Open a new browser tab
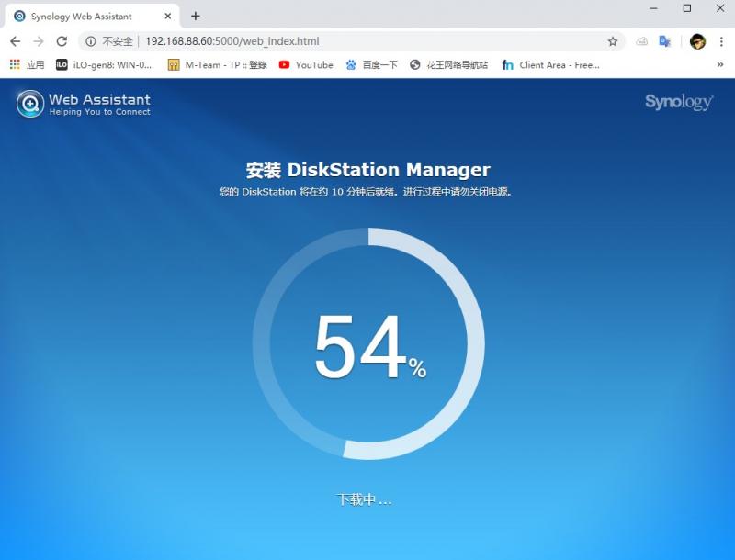The height and width of the screenshot is (560, 735). (196, 17)
